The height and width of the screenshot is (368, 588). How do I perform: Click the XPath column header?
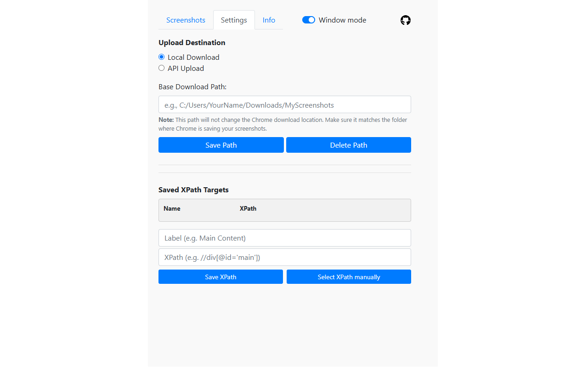(248, 208)
